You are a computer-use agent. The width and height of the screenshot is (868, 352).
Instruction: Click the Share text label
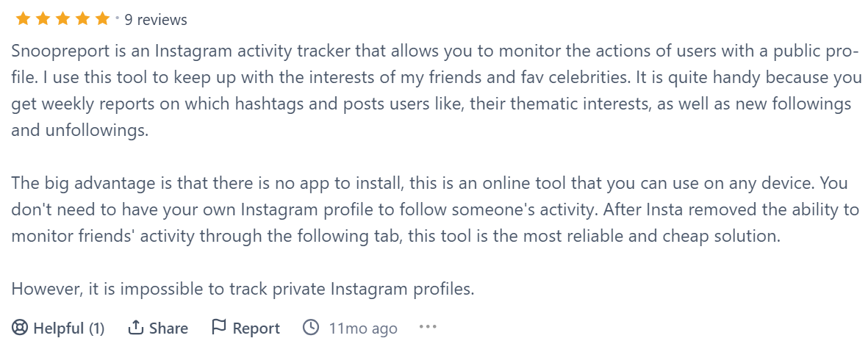click(x=168, y=328)
